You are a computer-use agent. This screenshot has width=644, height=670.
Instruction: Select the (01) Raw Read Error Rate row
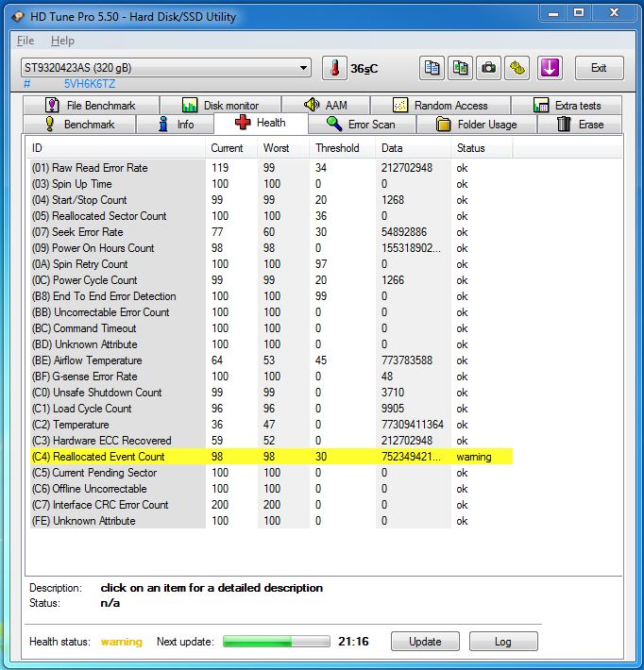271,168
